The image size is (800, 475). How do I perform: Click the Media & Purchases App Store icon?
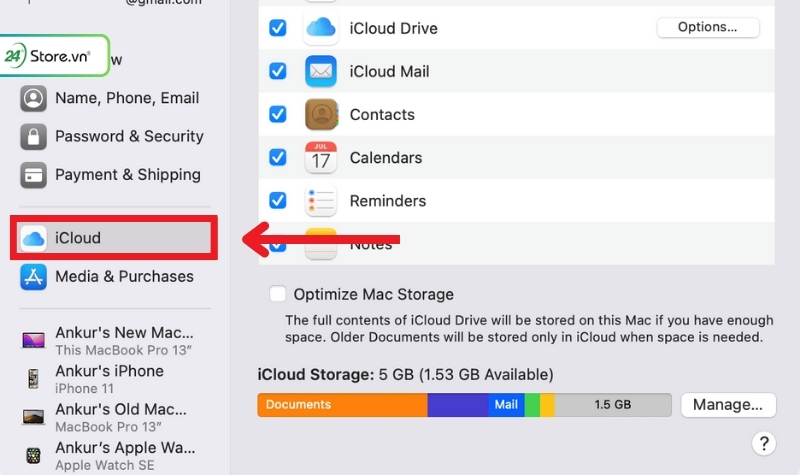pyautogui.click(x=33, y=277)
